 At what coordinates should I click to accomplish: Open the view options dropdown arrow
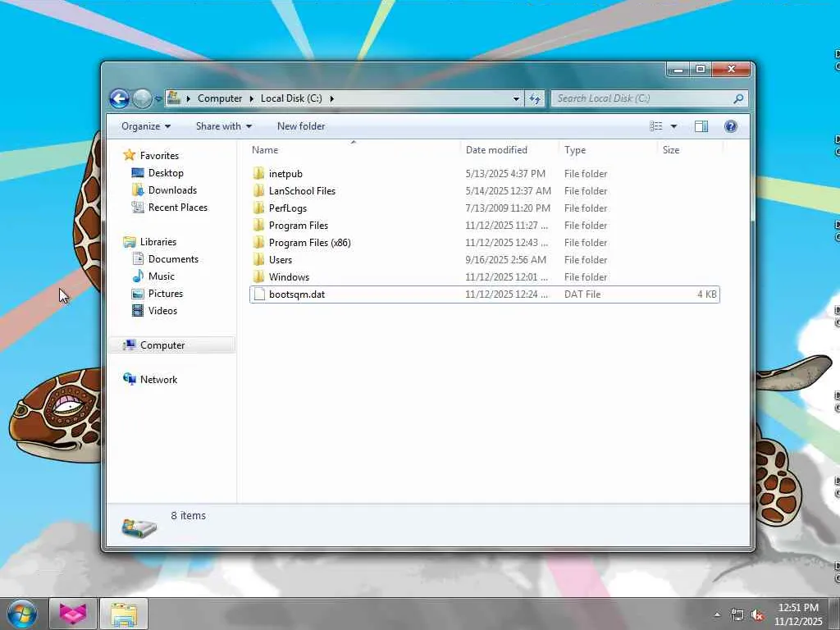(x=673, y=126)
